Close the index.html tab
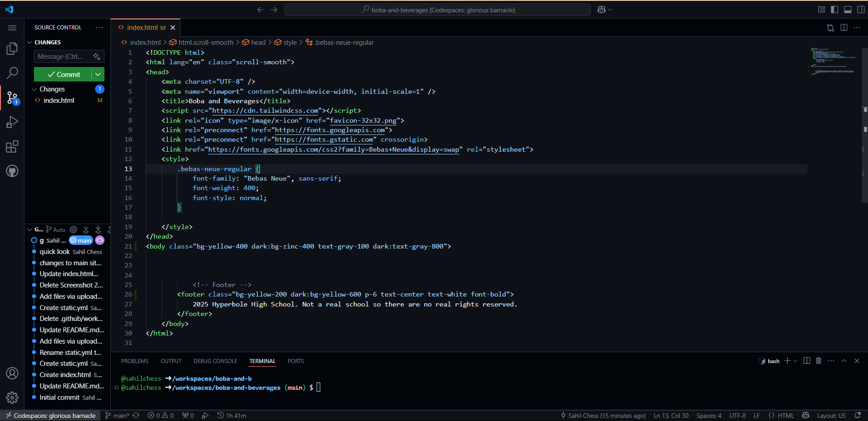Screen dimensions: 868x421 tap(173, 28)
